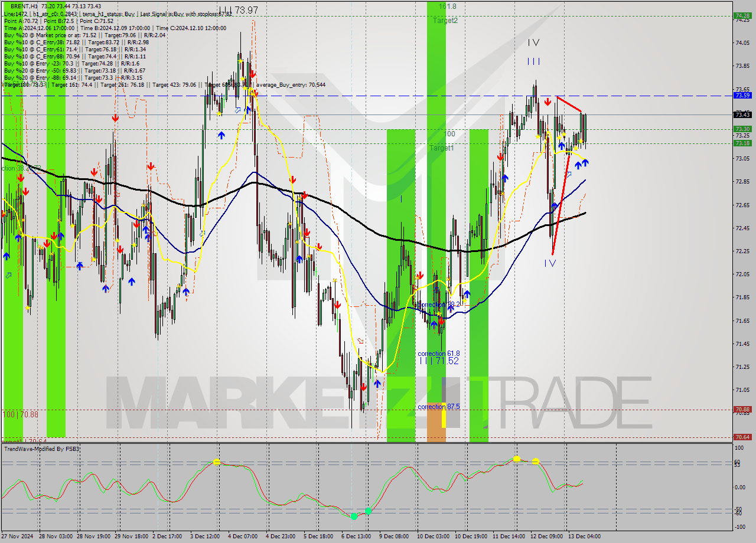Select the red 70.64 price level tag
The image size is (756, 543).
click(x=742, y=437)
